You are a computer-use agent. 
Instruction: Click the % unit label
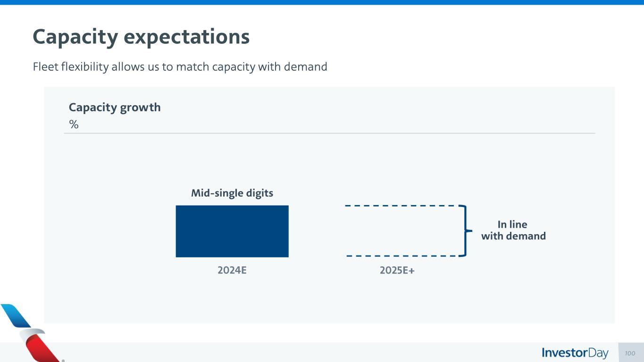74,124
